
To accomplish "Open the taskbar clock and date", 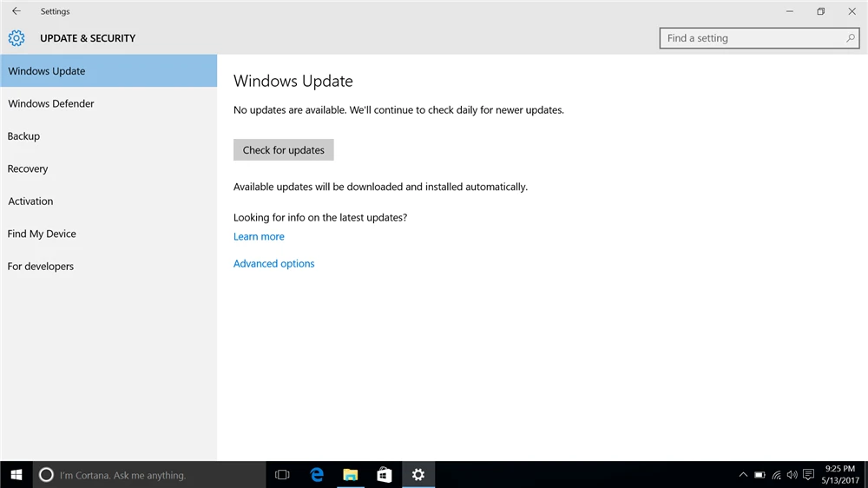I will (x=840, y=475).
